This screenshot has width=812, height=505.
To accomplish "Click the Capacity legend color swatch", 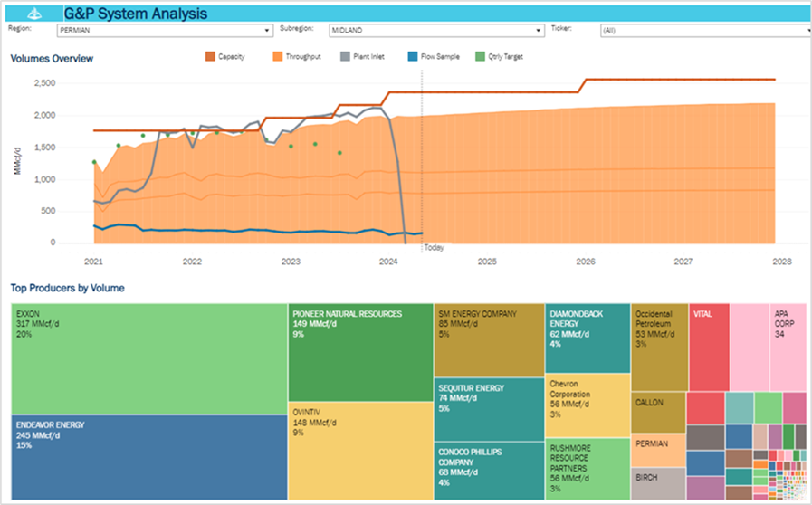I will (x=210, y=56).
